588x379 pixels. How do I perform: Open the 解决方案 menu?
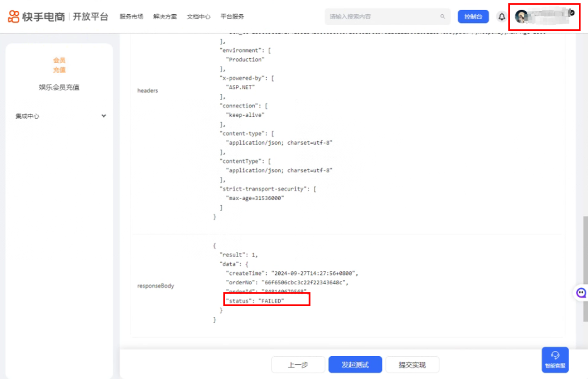(x=165, y=17)
